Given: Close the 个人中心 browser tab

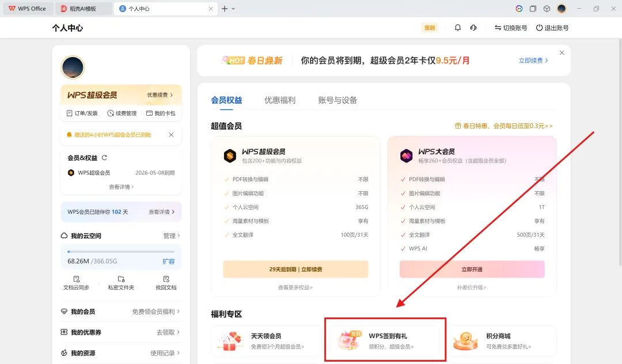Looking at the screenshot, I should point(211,8).
